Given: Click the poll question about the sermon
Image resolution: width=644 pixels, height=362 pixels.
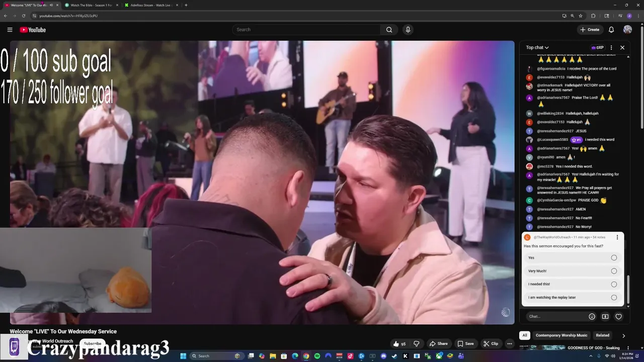Looking at the screenshot, I should point(563,246).
